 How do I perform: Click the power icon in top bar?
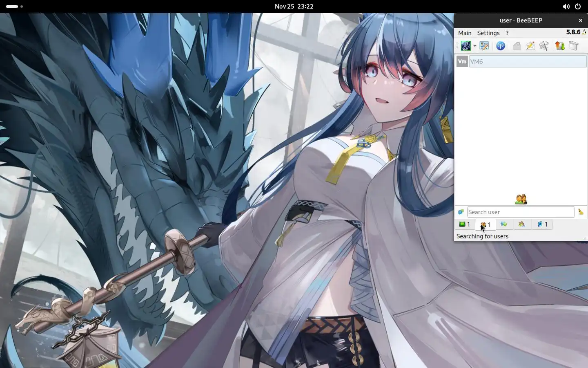pyautogui.click(x=578, y=7)
